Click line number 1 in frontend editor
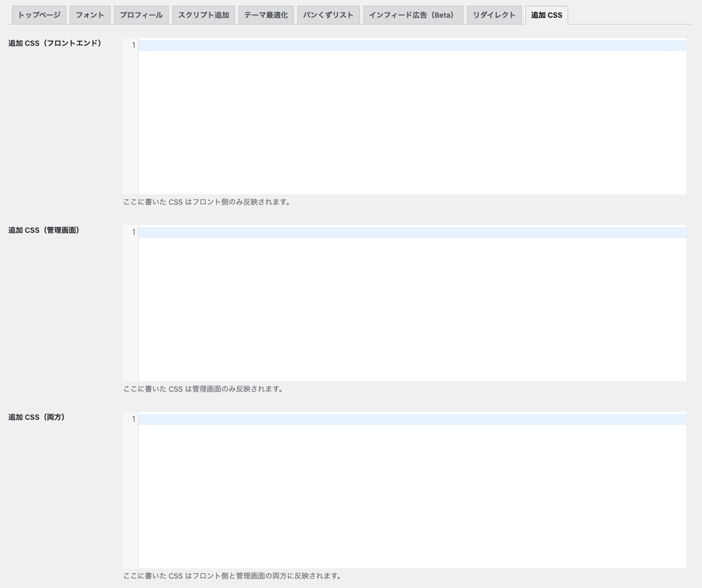 point(133,45)
